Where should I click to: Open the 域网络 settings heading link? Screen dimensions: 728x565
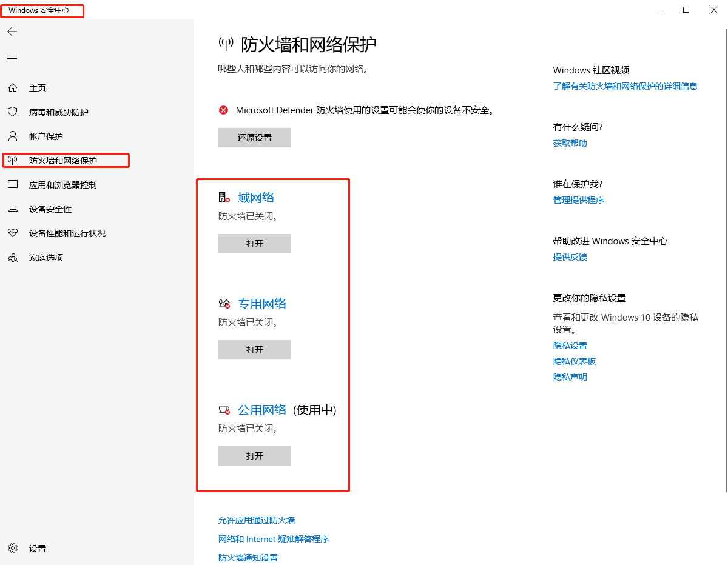click(256, 198)
